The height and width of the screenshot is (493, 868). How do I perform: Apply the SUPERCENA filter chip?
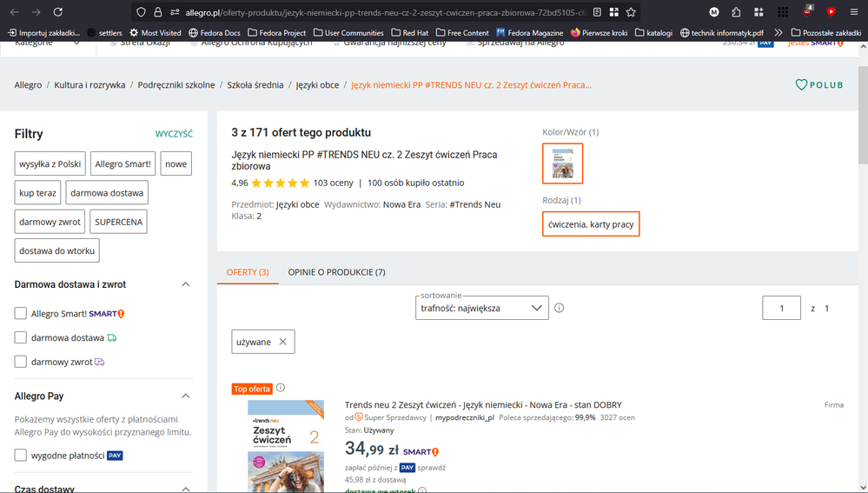pos(118,222)
